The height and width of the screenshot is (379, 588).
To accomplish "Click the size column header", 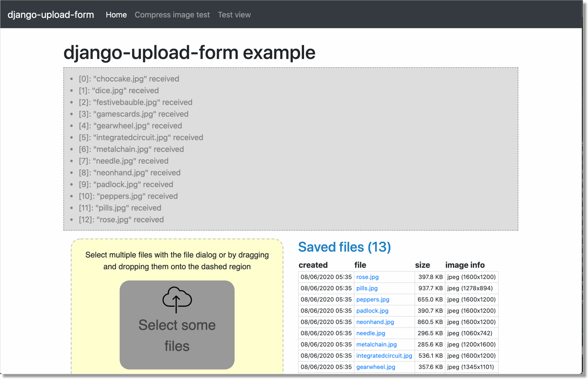I will click(x=422, y=265).
